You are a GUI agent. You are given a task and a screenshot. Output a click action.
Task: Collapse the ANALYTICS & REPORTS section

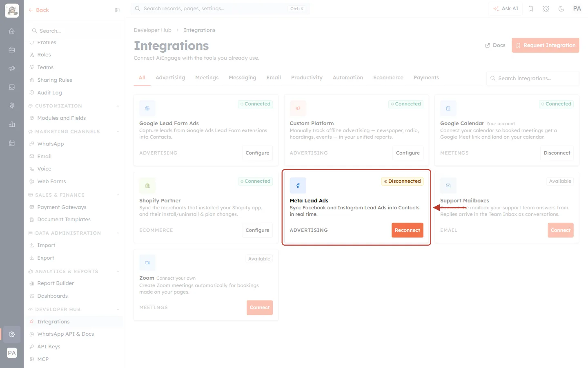(118, 272)
